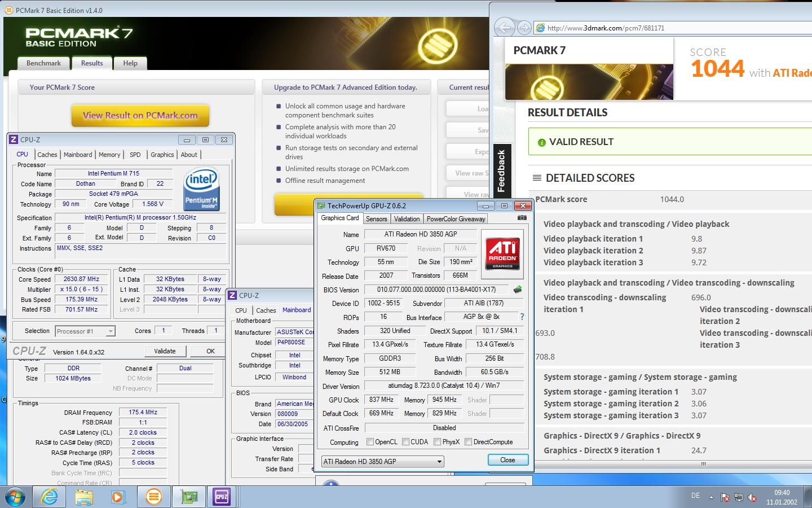The height and width of the screenshot is (508, 812).
Task: Switch to CPU-Z taskbar icon
Action: point(222,497)
